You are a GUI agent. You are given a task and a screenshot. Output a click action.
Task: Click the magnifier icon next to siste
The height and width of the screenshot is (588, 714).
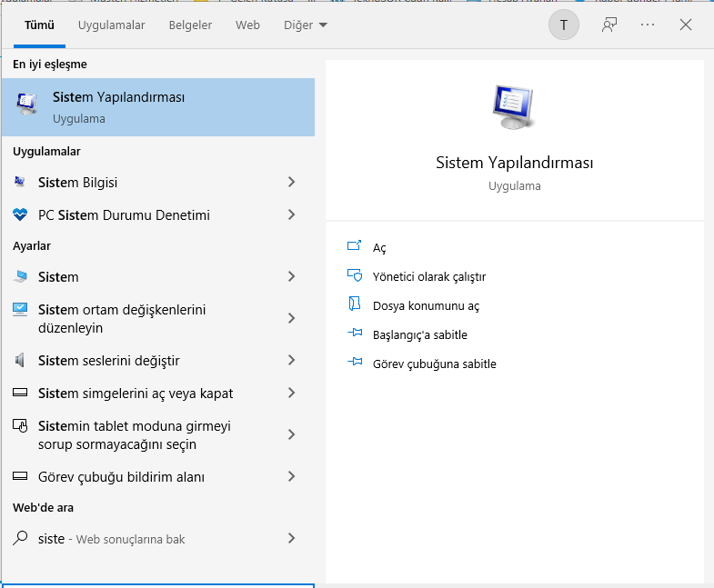(20, 538)
